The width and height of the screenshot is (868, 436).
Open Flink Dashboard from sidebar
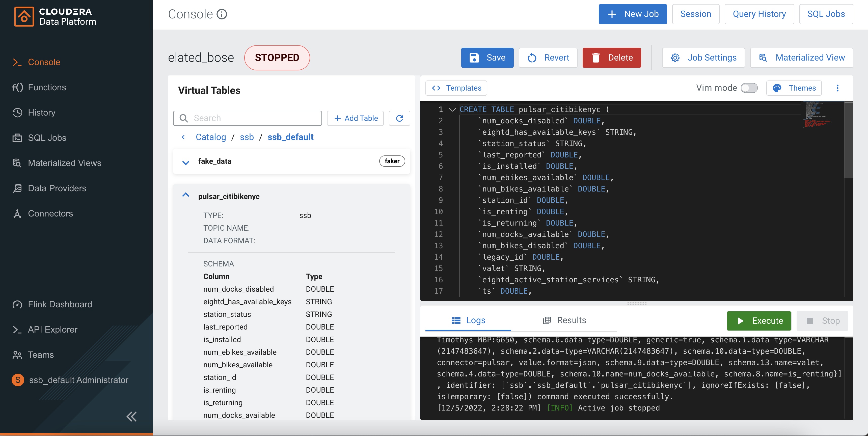pos(60,304)
